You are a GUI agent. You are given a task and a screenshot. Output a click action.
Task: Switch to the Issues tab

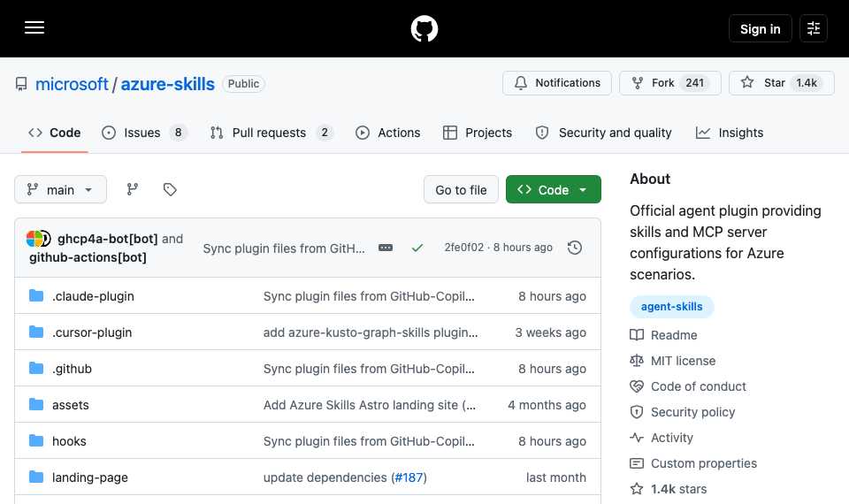[x=144, y=133]
